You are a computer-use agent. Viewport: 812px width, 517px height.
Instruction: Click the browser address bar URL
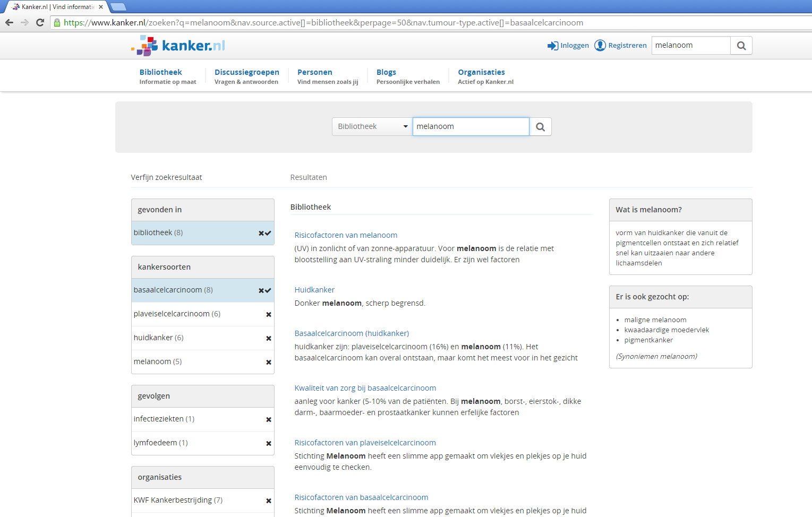click(x=323, y=22)
